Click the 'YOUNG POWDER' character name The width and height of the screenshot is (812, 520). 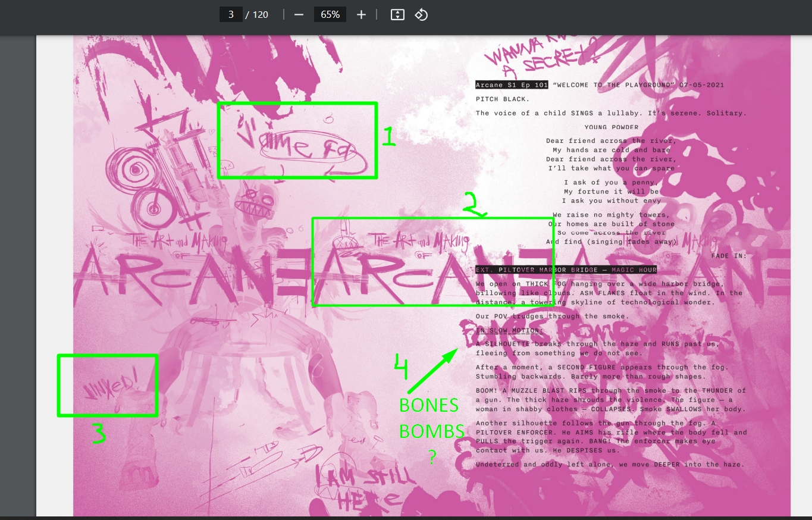coord(612,127)
